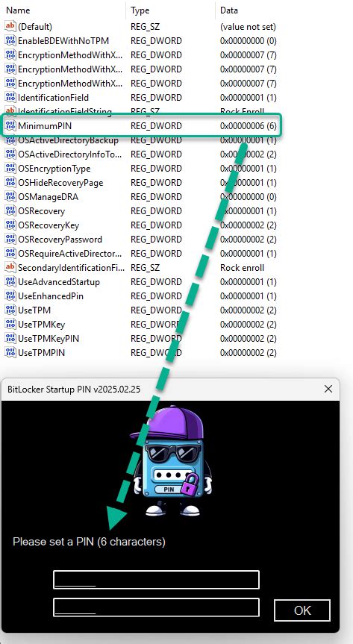Click the UseTPMKey DWORD value icon
353x644 pixels.
(10, 324)
